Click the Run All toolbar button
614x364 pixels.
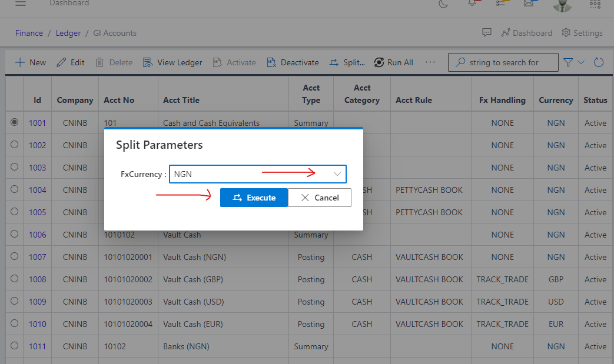pos(393,62)
